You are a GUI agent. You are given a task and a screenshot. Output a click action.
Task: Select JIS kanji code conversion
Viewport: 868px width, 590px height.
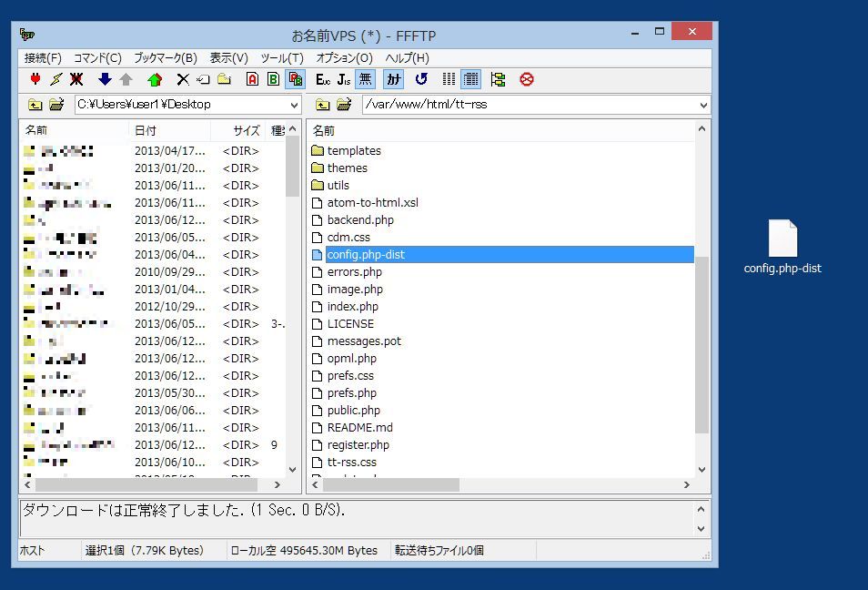[x=344, y=79]
